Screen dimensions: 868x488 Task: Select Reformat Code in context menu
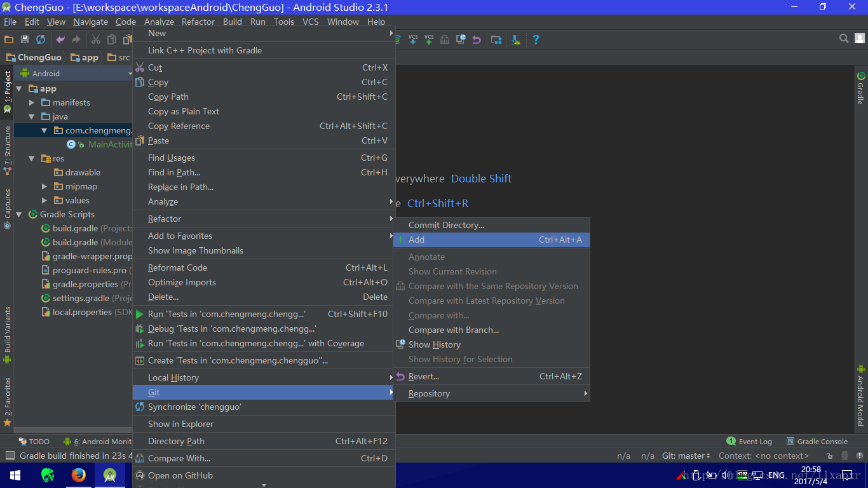coord(264,268)
